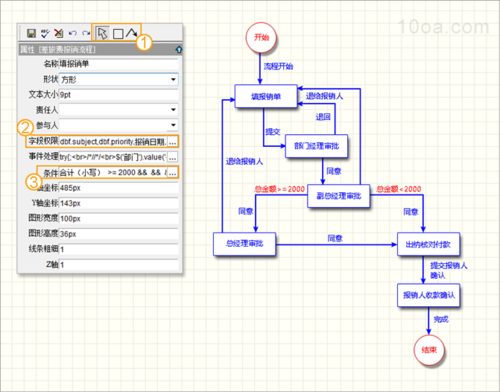The image size is (500, 392).
Task: Click the undo arrow icon
Action: pos(73,33)
